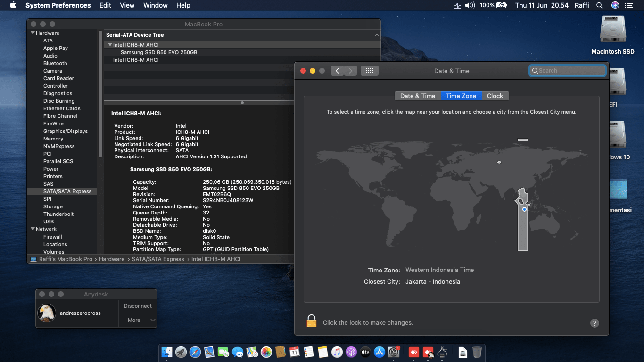This screenshot has height=362, width=644.
Task: Select Bluetooth in the sidebar
Action: pos(55,63)
